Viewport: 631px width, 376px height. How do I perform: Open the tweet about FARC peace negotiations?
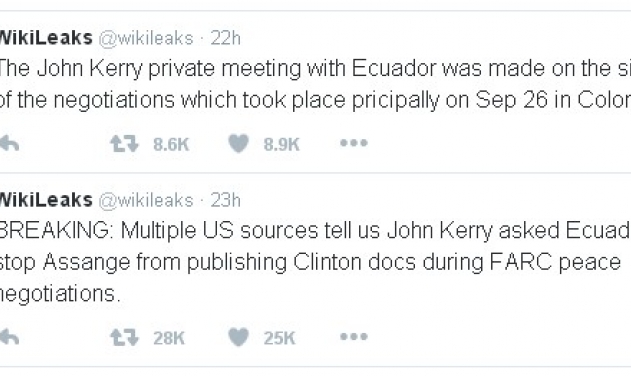316,262
